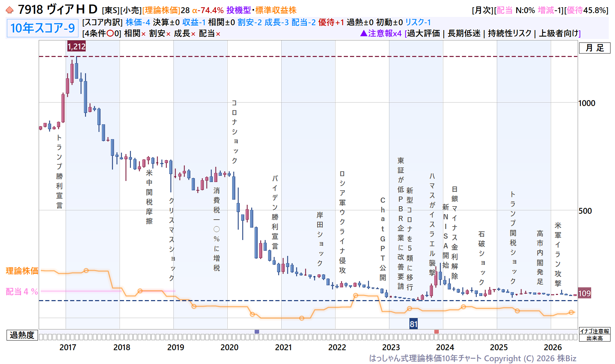The height and width of the screenshot is (364, 615).
Task: Click the 2018 year label
Action: point(122,347)
